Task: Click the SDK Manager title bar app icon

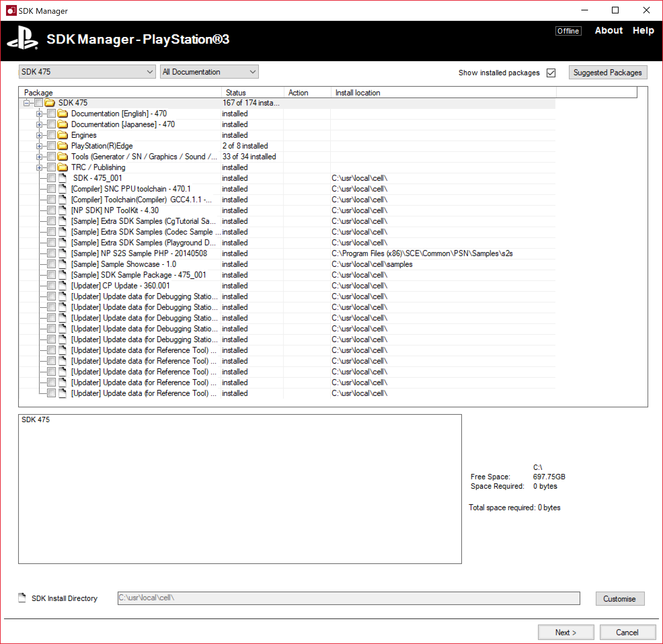Action: [11, 10]
